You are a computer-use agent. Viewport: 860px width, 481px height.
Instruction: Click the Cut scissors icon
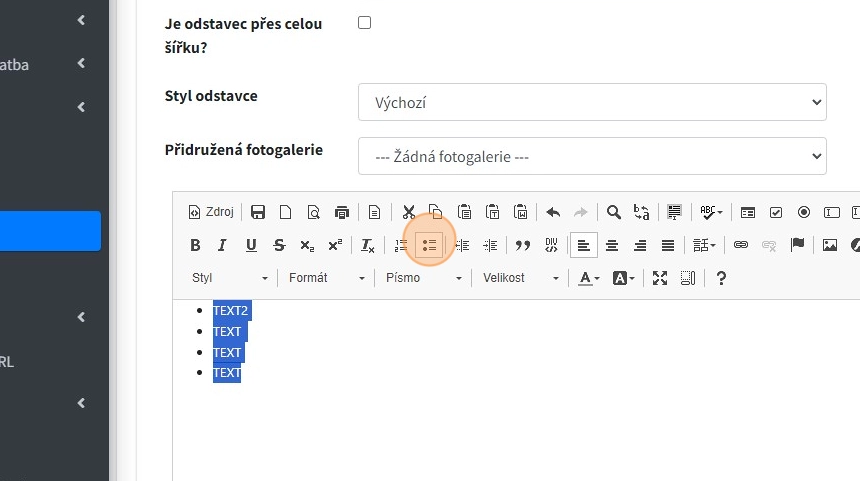click(408, 212)
